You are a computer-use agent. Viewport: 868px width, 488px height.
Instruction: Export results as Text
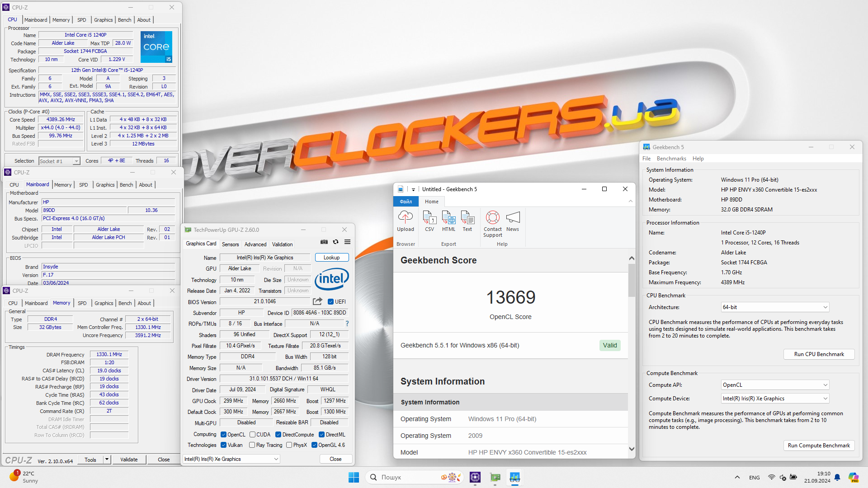[467, 221]
